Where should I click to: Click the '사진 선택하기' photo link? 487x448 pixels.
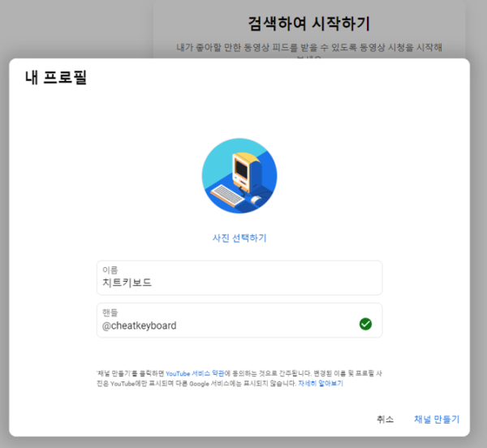[x=239, y=238]
